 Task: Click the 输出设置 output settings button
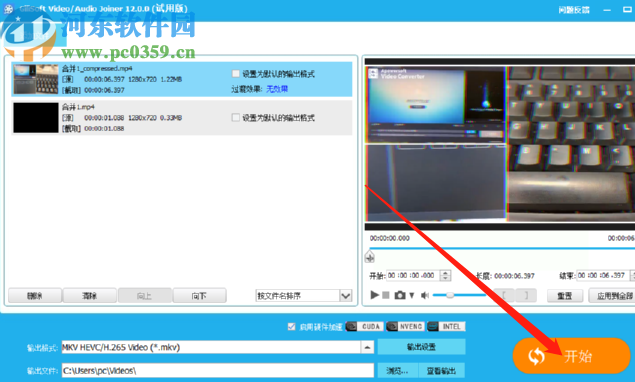click(421, 347)
